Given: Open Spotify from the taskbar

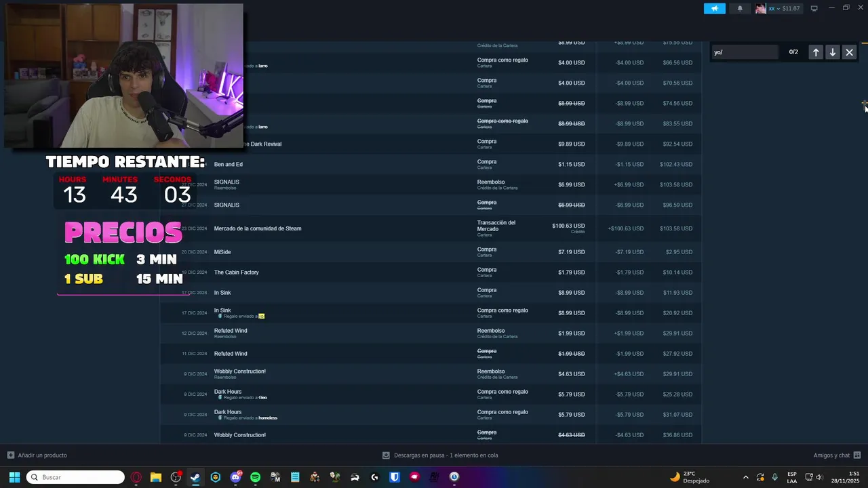Looking at the screenshot, I should (255, 477).
